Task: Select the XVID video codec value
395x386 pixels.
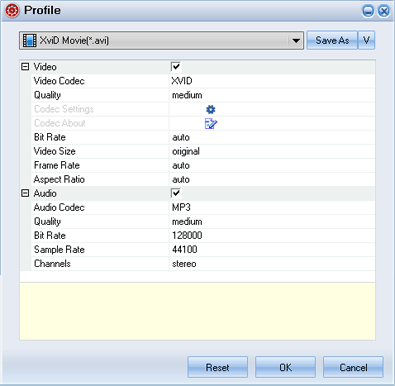Action: (x=182, y=81)
